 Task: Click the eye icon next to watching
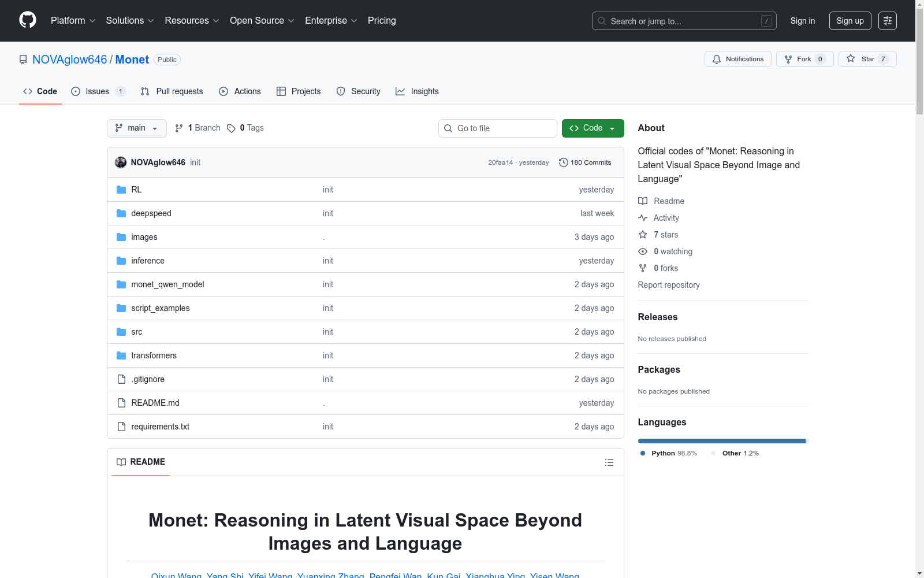click(643, 251)
